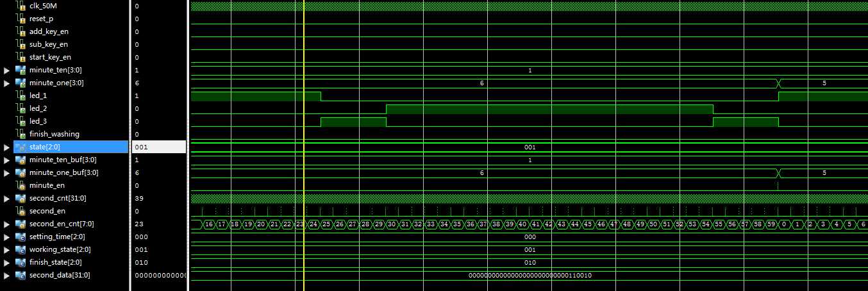
Task: Click the led_1 output signal icon
Action: [x=20, y=96]
